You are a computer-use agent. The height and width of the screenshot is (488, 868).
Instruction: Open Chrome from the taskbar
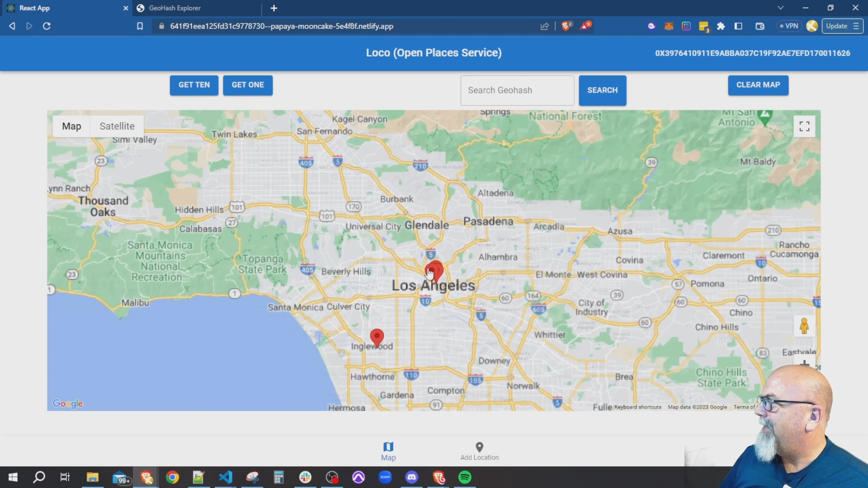(172, 477)
